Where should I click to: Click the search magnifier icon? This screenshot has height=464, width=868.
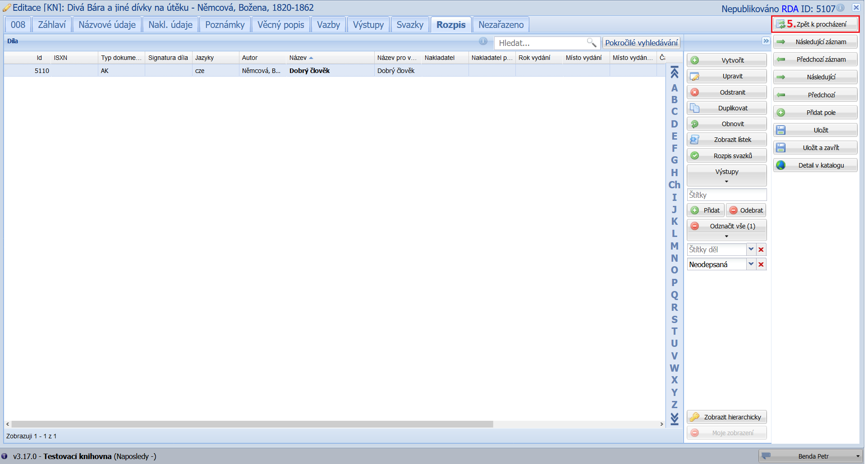click(591, 43)
